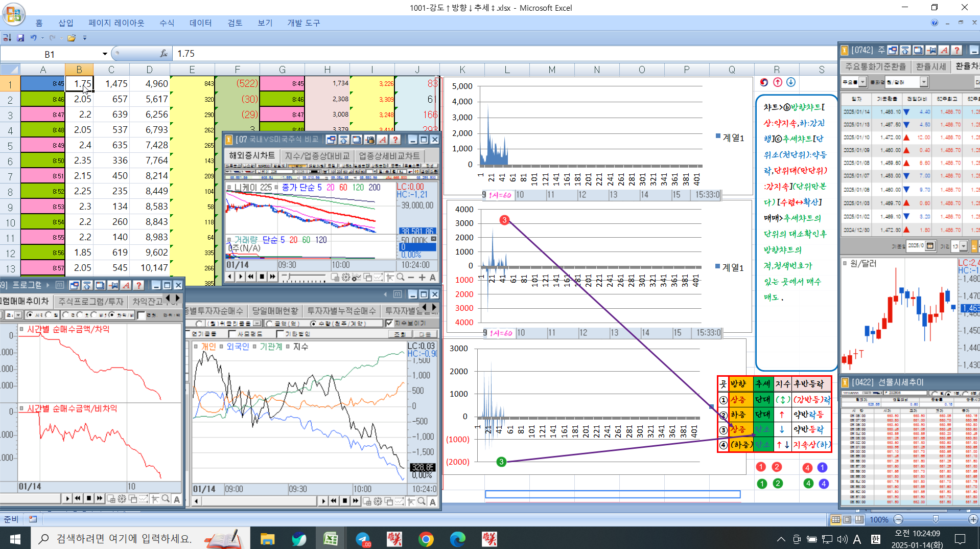Click the stop button under the Nikkei 225 chart
Viewport: 980px width, 549px height.
(x=262, y=277)
